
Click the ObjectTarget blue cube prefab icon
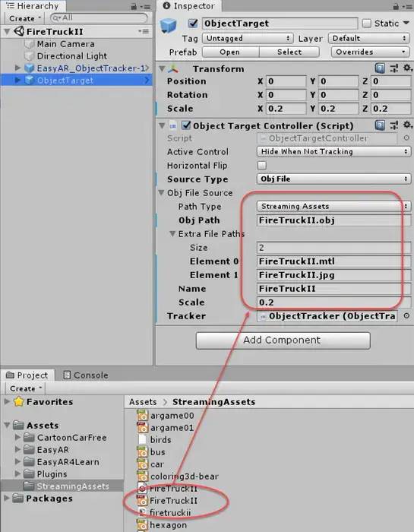coord(168,26)
